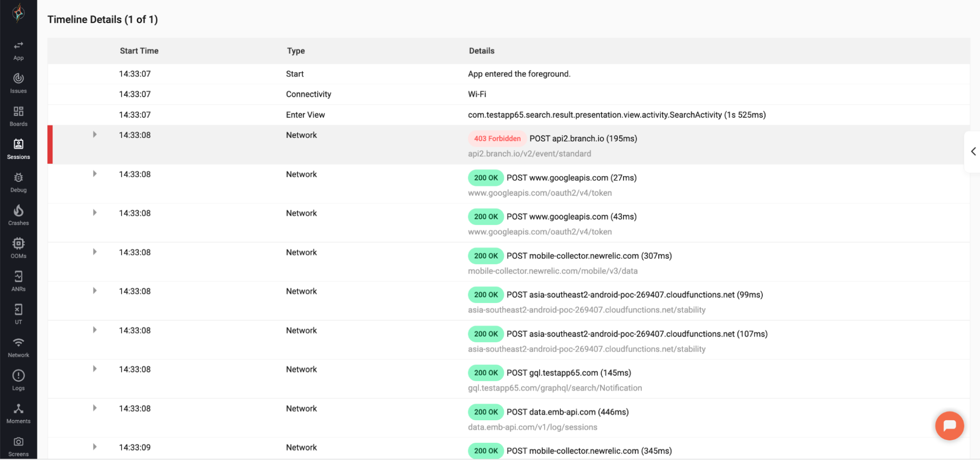Open the chat support bubble
This screenshot has height=460, width=980.
pos(950,426)
